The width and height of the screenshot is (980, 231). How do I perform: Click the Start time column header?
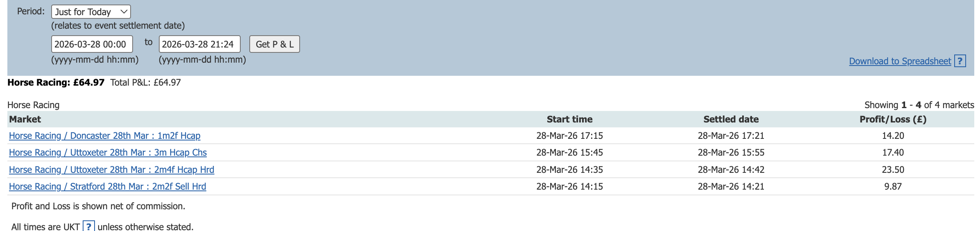[x=569, y=119]
